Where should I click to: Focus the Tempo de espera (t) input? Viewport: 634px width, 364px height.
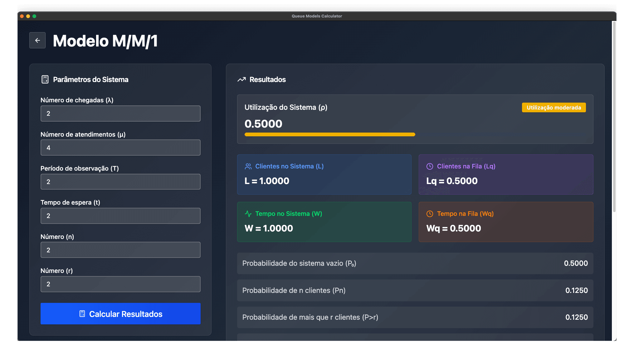(120, 216)
